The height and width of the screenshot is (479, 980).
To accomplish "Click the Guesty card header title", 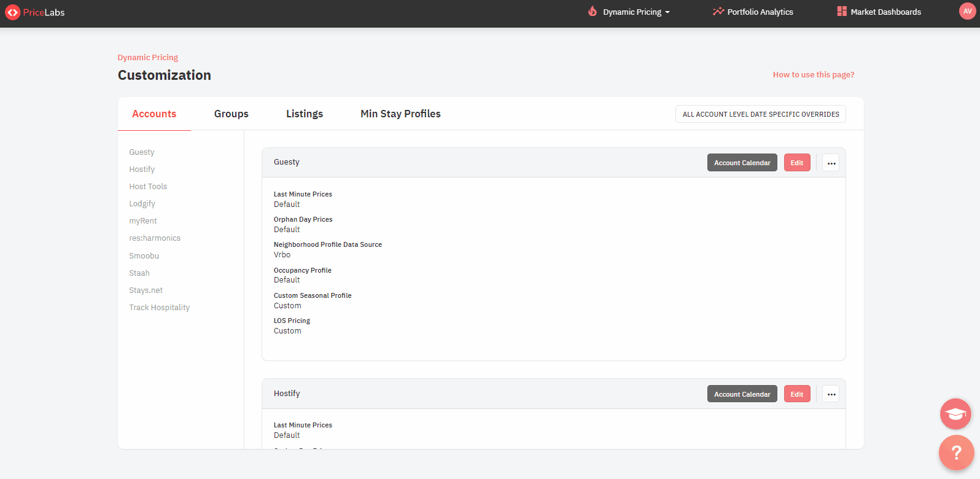I will tap(287, 162).
